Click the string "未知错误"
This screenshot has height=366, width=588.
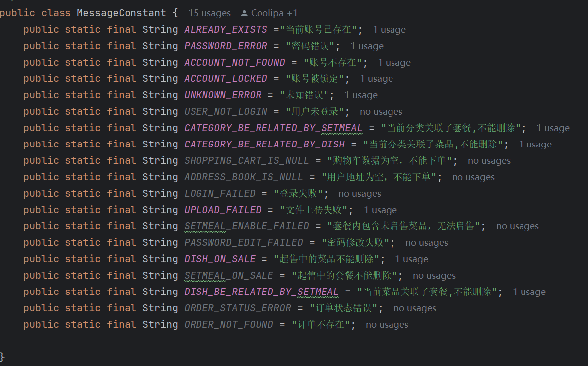pyautogui.click(x=304, y=95)
